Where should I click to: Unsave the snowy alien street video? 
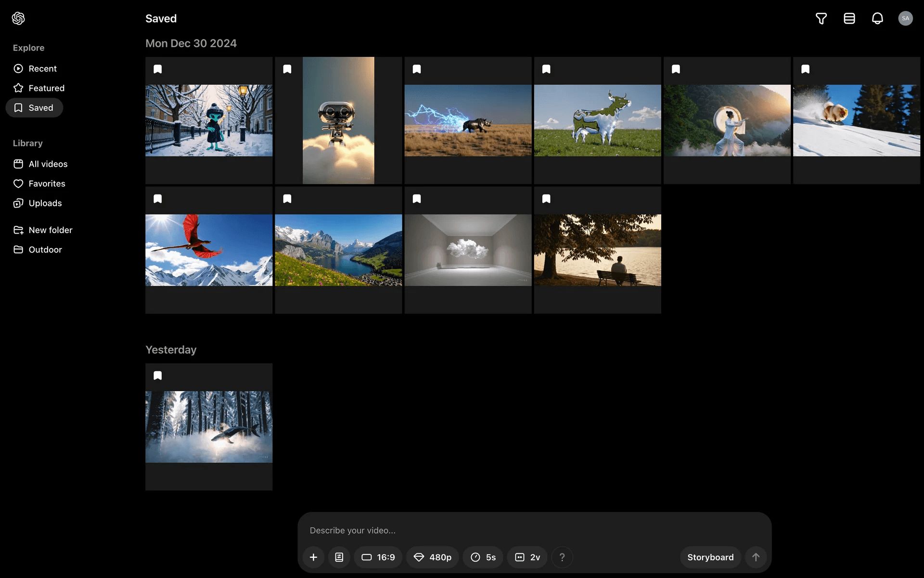(x=158, y=69)
